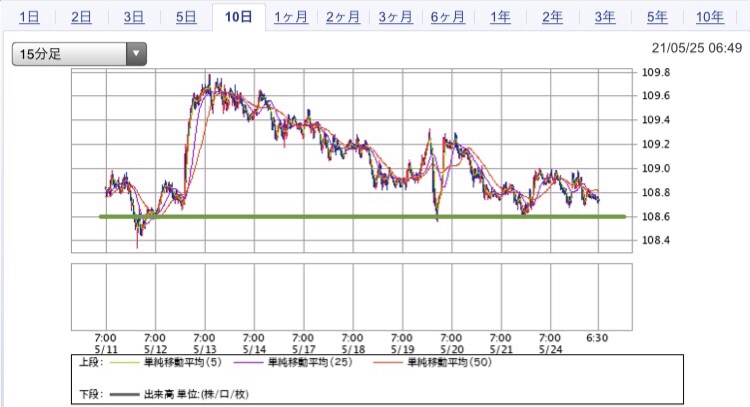Viewport: 750px width, 407px height.
Task: Click the gray line swatch for 出来高
Action: pos(124,395)
